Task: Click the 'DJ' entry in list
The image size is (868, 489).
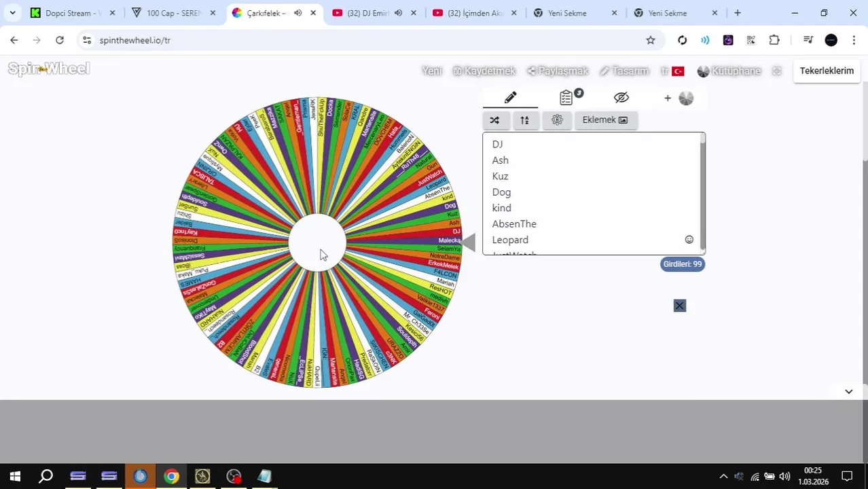Action: (497, 144)
